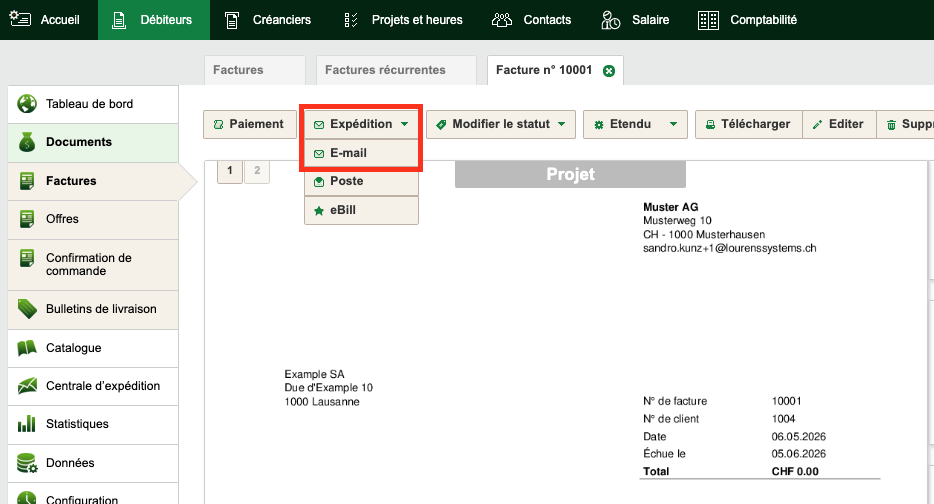This screenshot has height=504, width=934.
Task: Open Tableau de bord in sidebar
Action: 93,104
